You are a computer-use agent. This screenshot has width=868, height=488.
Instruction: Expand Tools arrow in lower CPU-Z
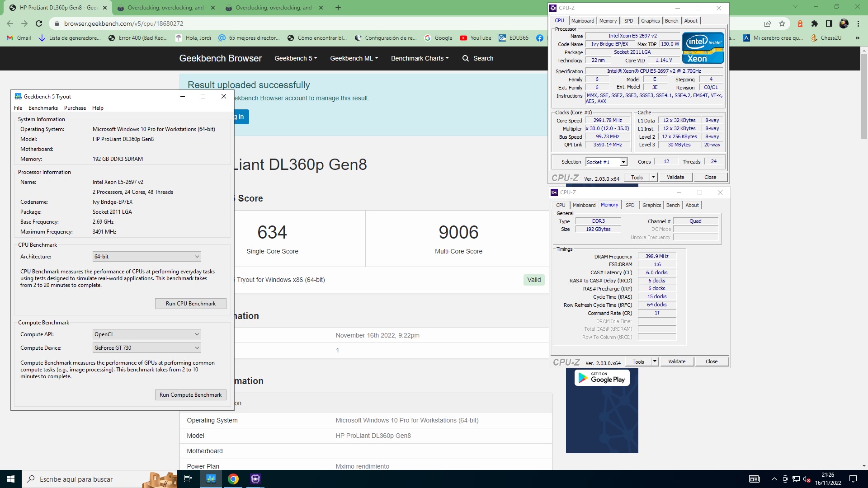pyautogui.click(x=655, y=362)
